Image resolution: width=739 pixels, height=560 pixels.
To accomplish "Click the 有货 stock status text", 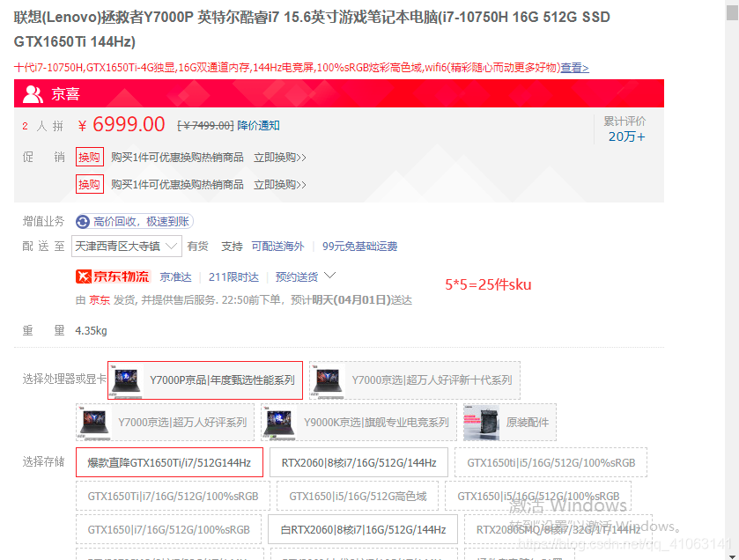I will [197, 246].
